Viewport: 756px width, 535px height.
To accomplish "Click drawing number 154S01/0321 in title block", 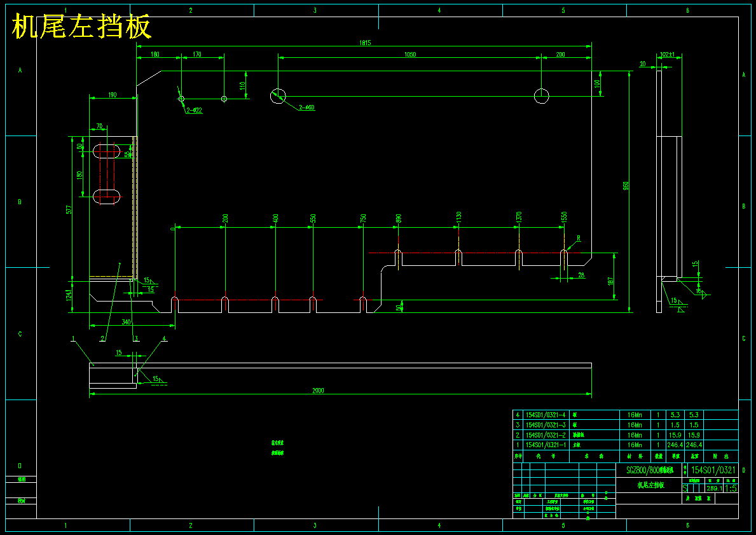I will (713, 470).
